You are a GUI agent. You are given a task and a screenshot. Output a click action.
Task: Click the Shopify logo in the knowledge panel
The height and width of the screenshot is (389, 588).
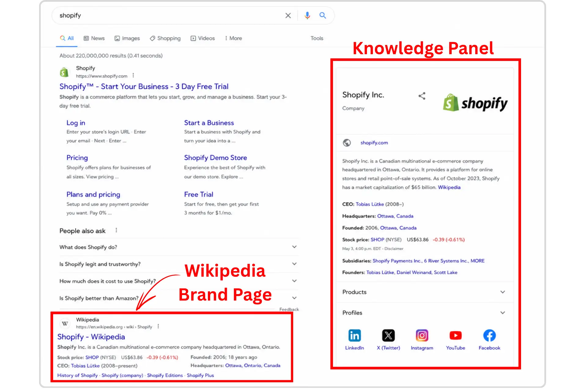click(x=475, y=103)
